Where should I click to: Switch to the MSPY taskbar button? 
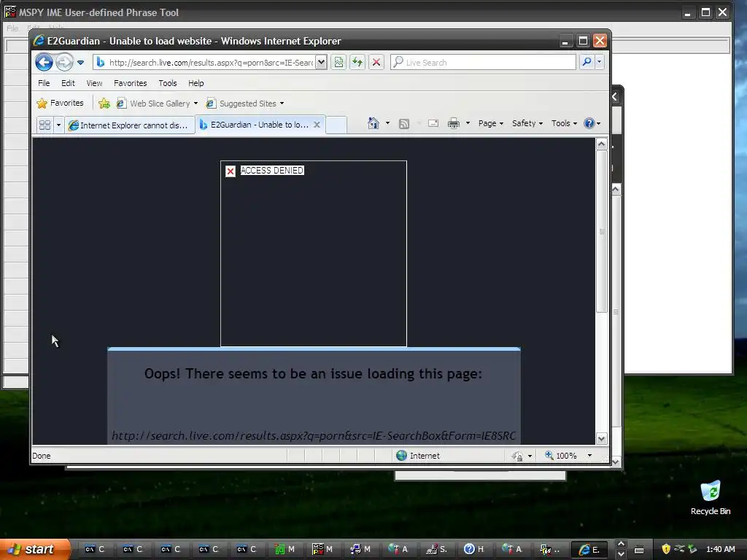pyautogui.click(x=322, y=549)
